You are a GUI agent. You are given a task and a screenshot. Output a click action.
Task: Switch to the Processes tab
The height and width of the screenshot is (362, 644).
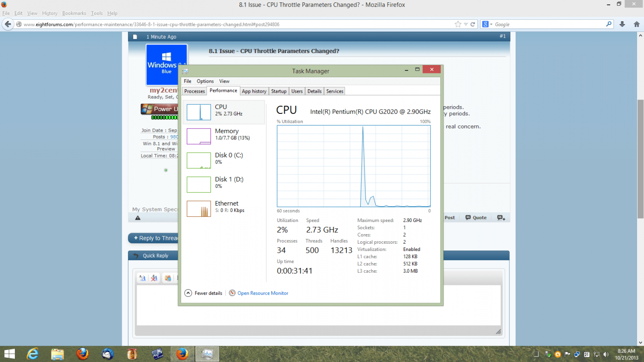[x=195, y=91]
